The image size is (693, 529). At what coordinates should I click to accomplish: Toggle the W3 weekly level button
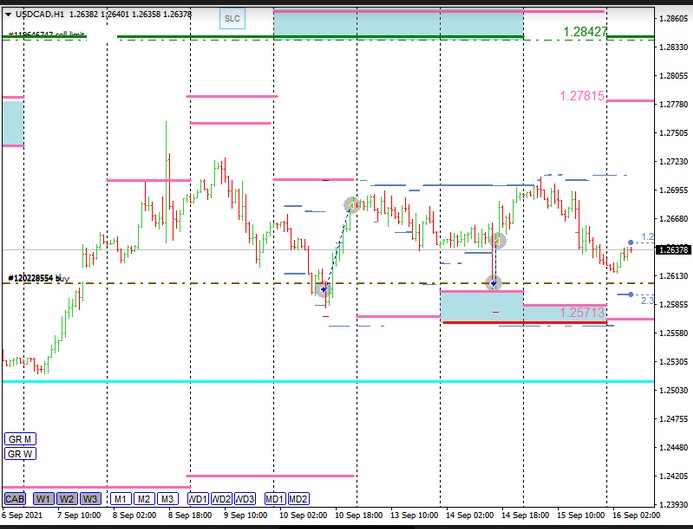pos(90,498)
